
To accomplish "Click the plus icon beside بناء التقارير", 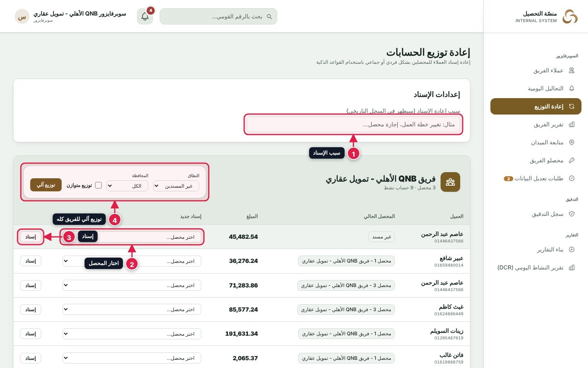I will click(572, 249).
